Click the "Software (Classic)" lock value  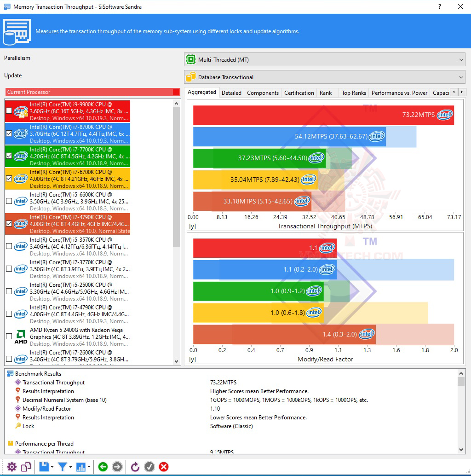click(231, 426)
